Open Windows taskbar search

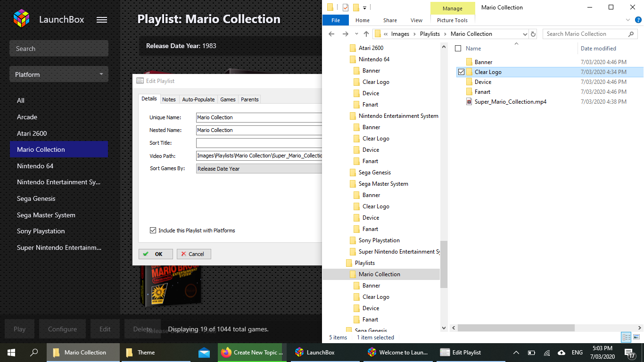(34, 352)
